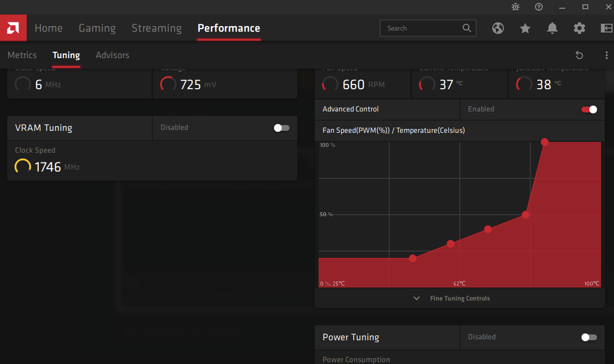Click the junction temperature gauge icon
The width and height of the screenshot is (614, 364).
click(524, 84)
